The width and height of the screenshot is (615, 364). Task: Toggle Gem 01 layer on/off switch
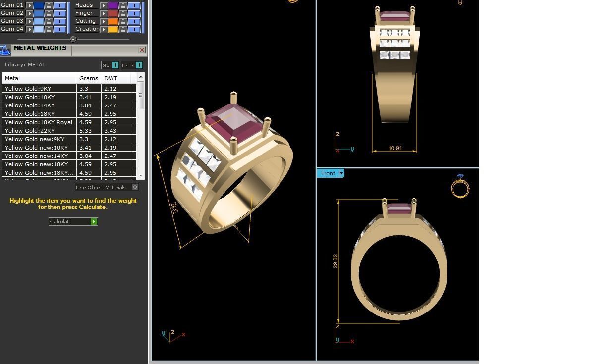[59, 5]
